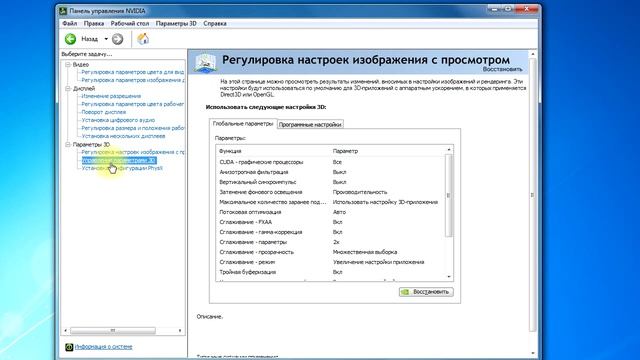Click the Forward arrow icon in toolbar
This screenshot has width=640, height=360.
point(118,39)
